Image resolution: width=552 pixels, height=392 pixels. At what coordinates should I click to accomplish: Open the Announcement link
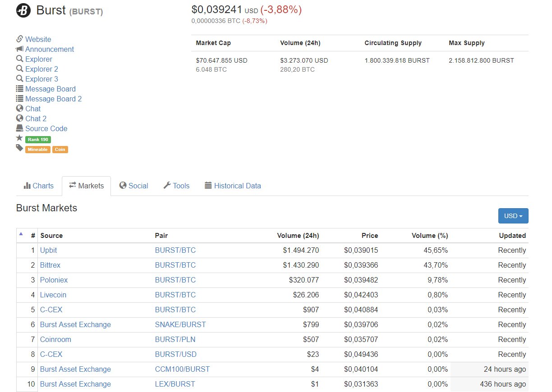point(50,49)
